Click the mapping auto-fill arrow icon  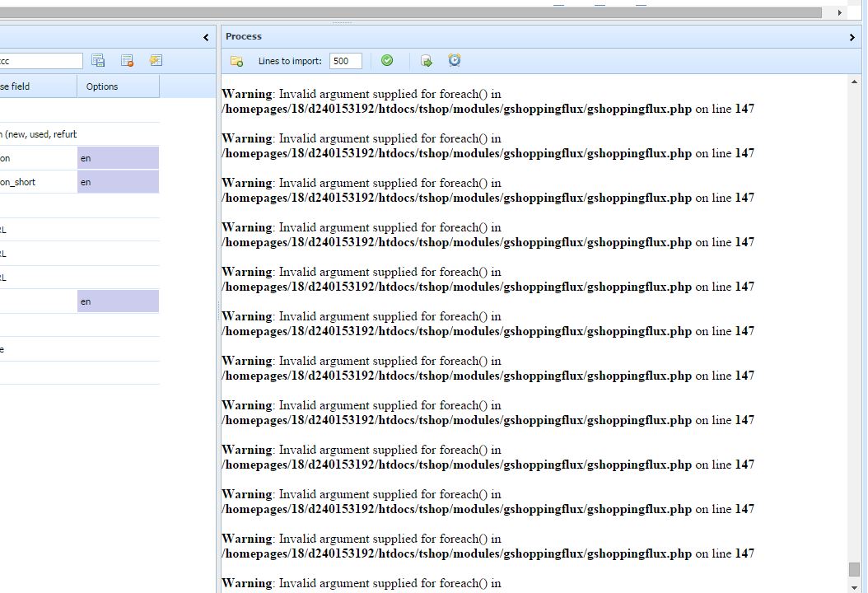[x=156, y=60]
